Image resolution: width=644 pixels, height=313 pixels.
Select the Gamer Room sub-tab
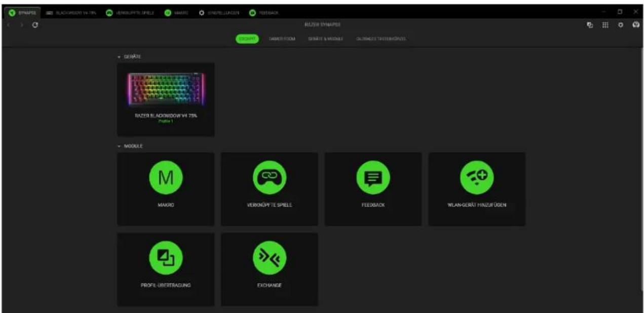[282, 39]
